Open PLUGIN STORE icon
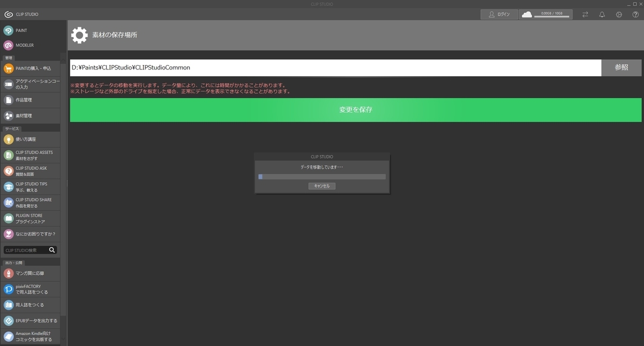644x346 pixels. click(x=9, y=218)
